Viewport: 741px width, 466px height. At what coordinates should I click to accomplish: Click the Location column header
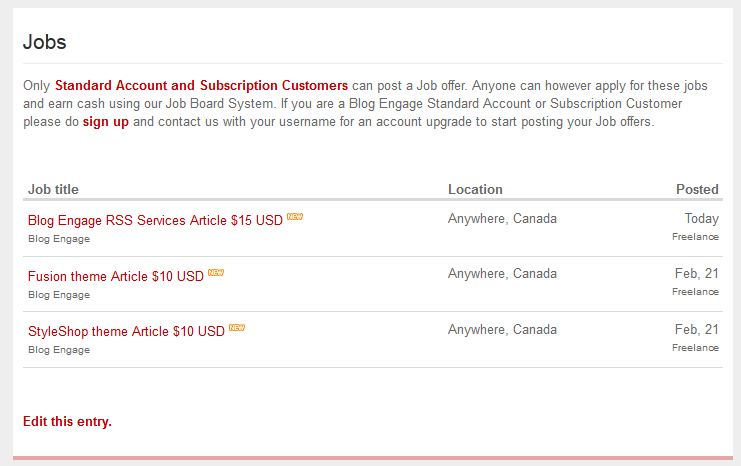[x=475, y=189]
